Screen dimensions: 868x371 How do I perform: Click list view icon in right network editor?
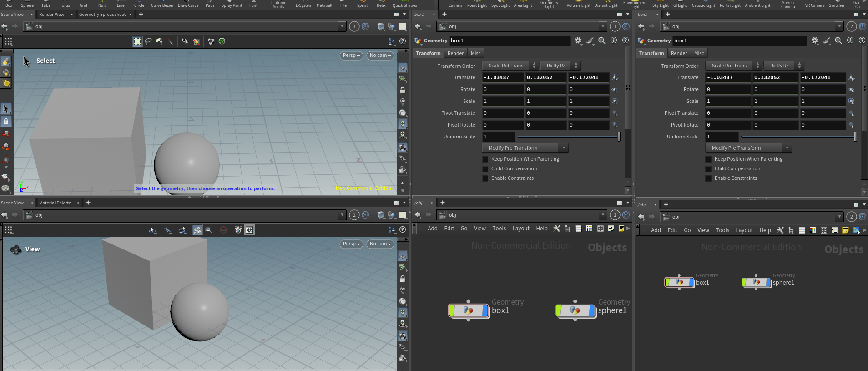click(802, 230)
